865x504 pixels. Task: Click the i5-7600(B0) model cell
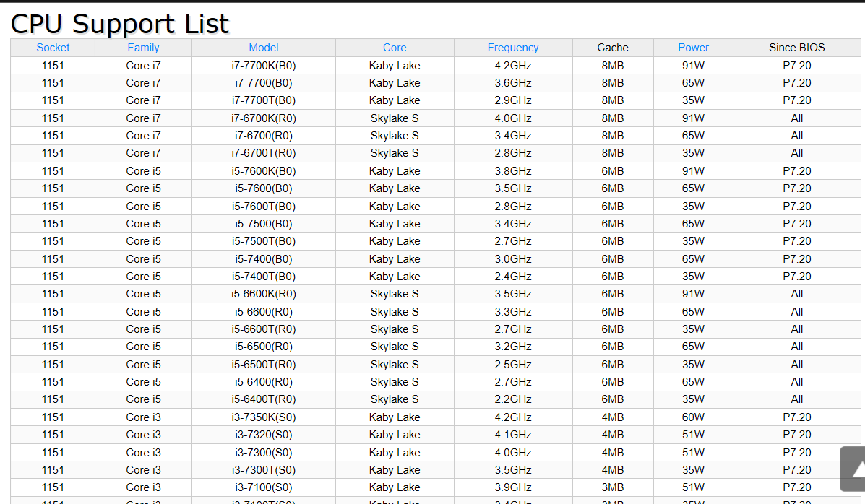264,188
